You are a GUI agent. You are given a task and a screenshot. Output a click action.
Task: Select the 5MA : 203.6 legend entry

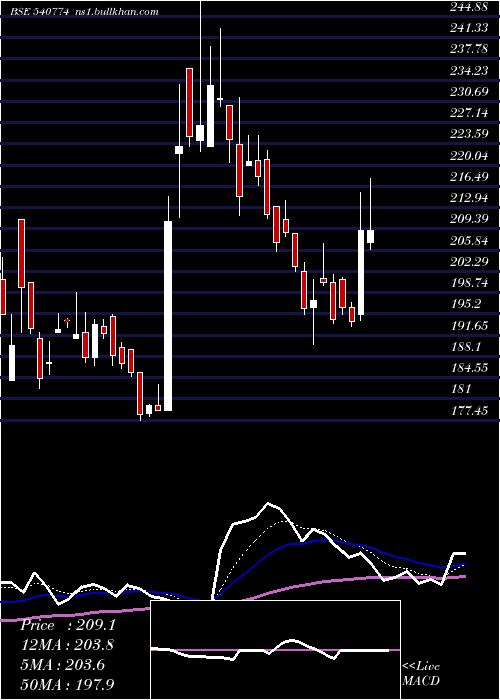62,665
